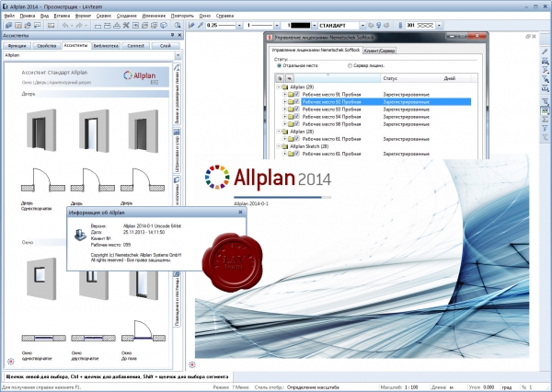Select the Сервер лиценз. radio button
Screen dimensions: 552x392
[350, 65]
